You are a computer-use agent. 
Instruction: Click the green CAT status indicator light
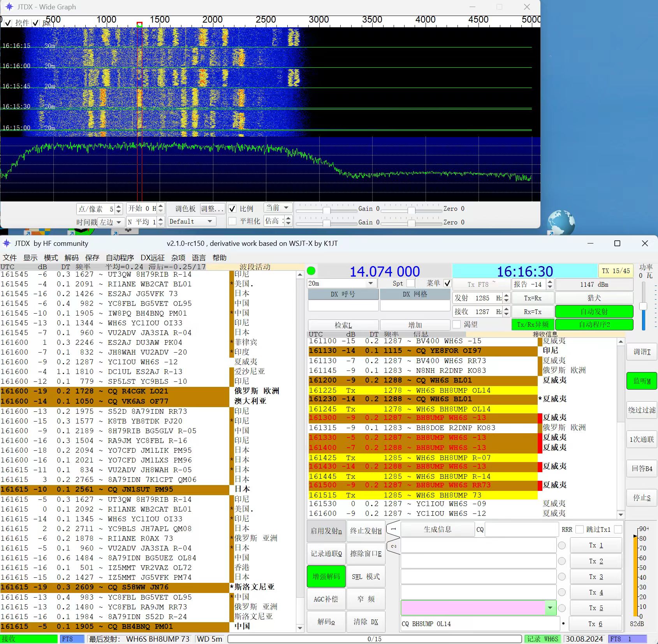point(311,271)
